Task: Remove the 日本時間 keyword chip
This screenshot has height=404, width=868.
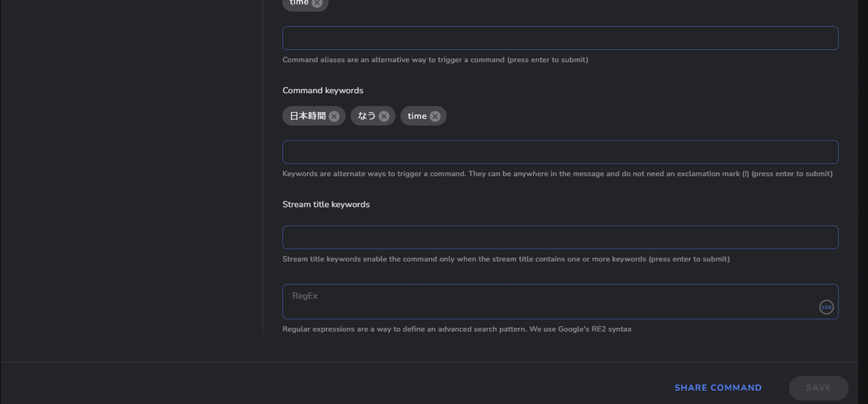Action: [x=334, y=116]
